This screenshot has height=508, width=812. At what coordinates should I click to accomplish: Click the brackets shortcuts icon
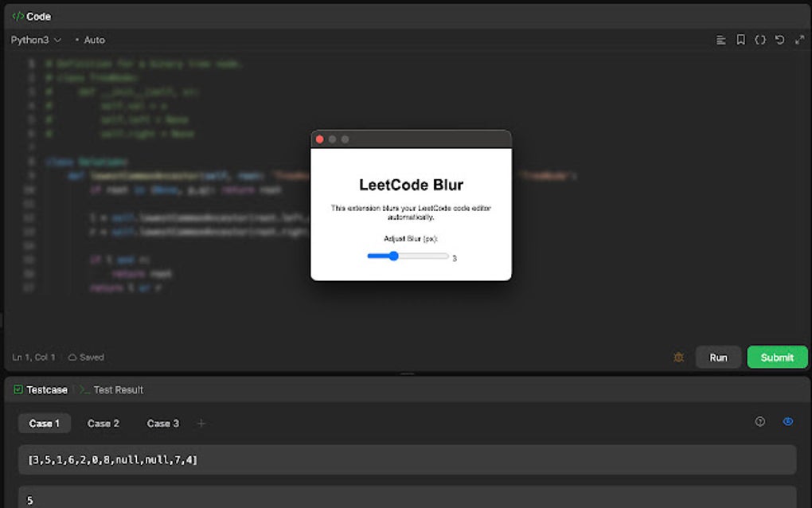pos(762,40)
